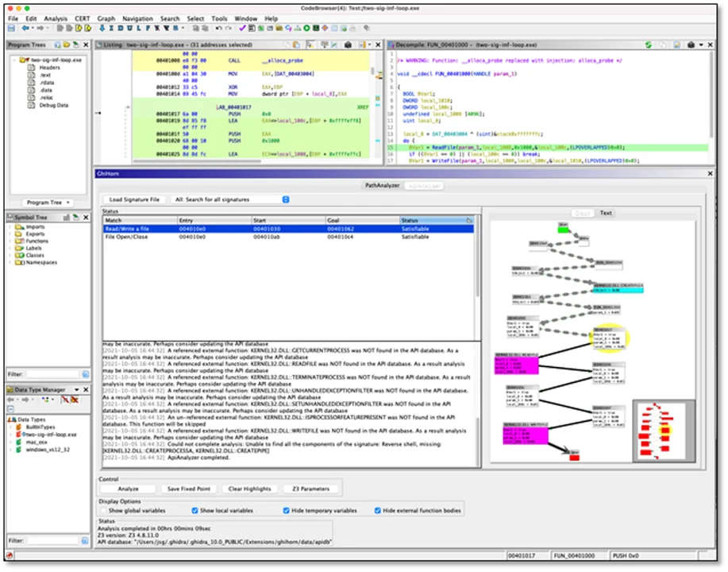728x572 pixels.
Task: Click the new folder icon in Program Trees panel
Action: pos(66,44)
